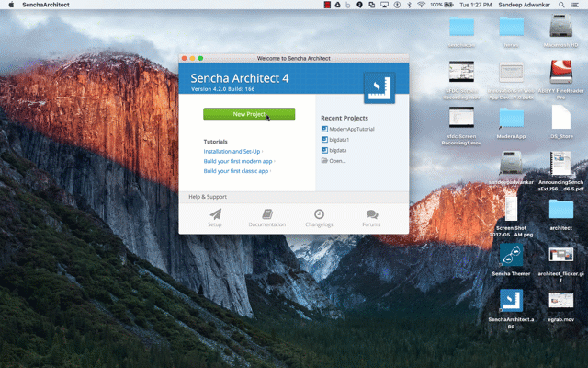
Task: Select the second top-row folder beside Macintosh HD
Action: (511, 27)
